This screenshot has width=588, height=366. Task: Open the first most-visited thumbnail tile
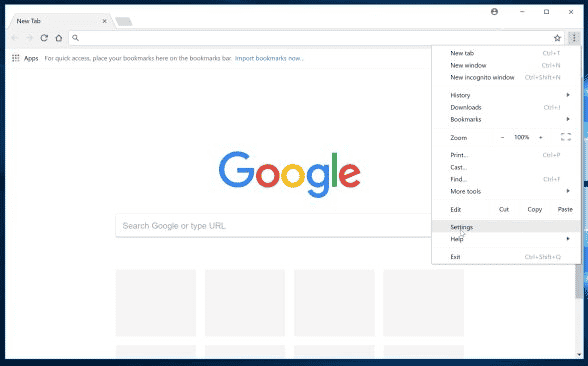156,303
